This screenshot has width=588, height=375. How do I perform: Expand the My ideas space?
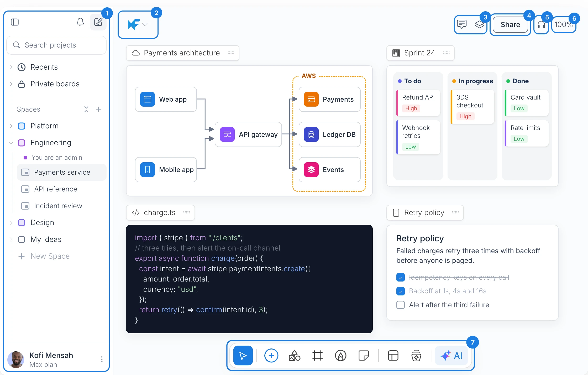[11, 239]
